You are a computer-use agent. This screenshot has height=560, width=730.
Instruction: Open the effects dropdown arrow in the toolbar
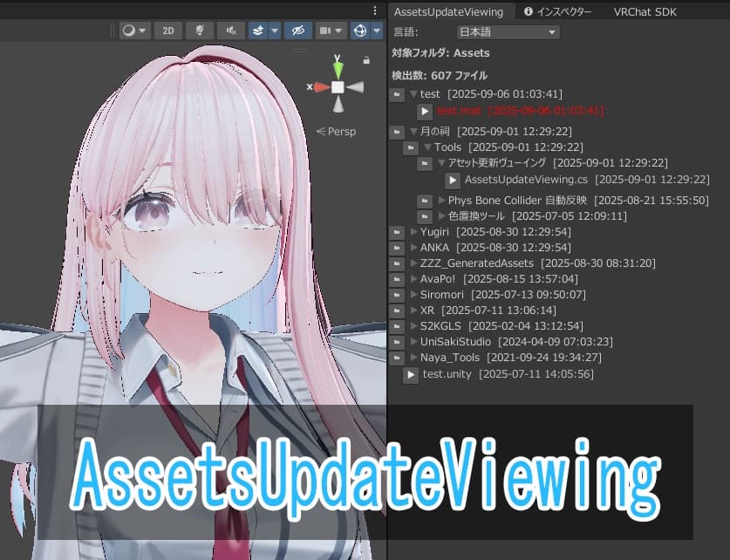click(x=274, y=30)
